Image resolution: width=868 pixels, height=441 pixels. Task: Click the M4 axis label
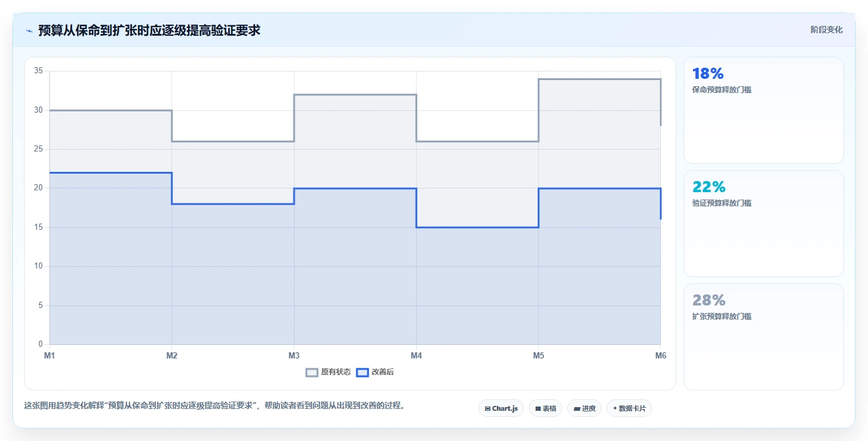[416, 355]
